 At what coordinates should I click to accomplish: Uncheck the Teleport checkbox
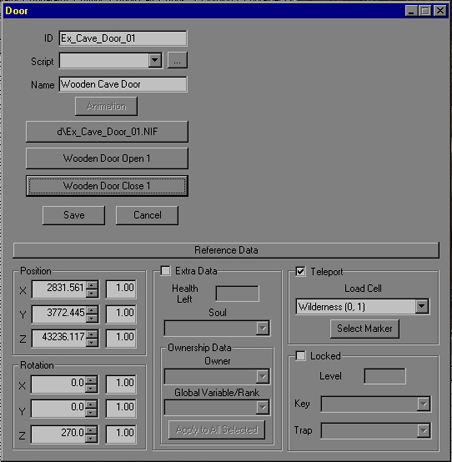pos(300,271)
